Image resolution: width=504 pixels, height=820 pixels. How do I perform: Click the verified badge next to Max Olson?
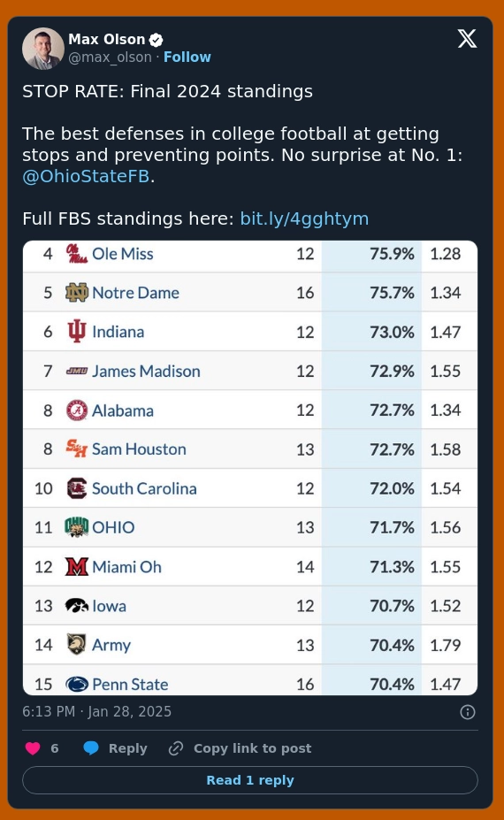[x=157, y=40]
